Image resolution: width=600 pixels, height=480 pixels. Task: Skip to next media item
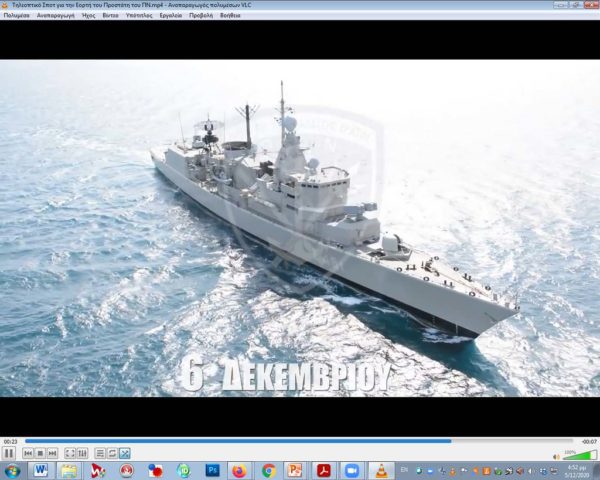tap(52, 453)
